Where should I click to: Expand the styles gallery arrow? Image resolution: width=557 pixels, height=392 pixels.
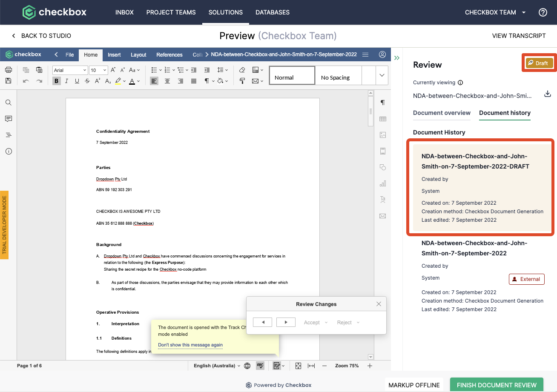pyautogui.click(x=382, y=75)
